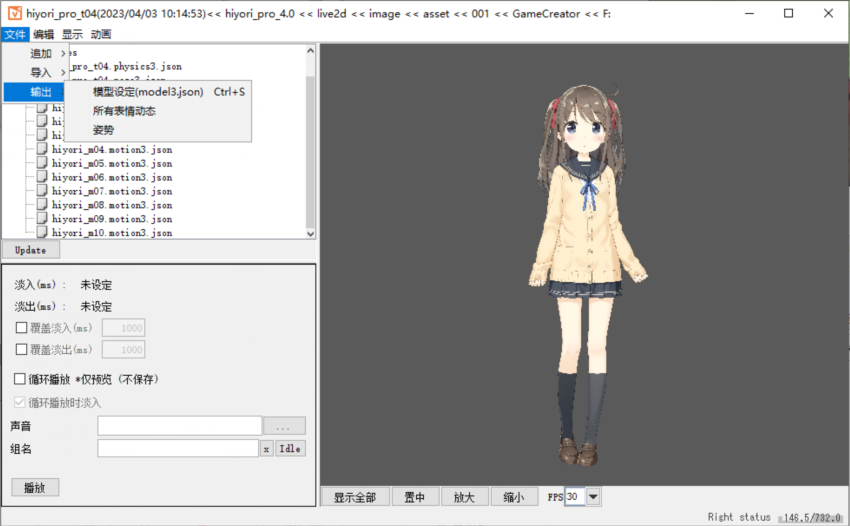Click the file tree scroll-up arrow
The height and width of the screenshot is (526, 850).
[x=311, y=50]
